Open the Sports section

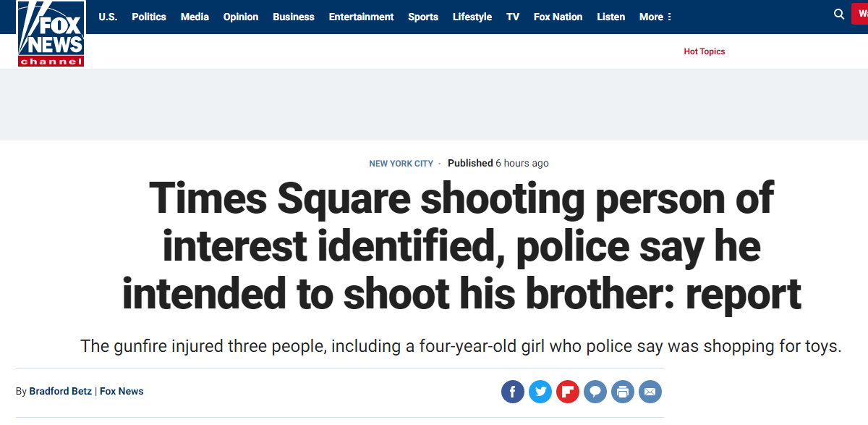(x=423, y=17)
